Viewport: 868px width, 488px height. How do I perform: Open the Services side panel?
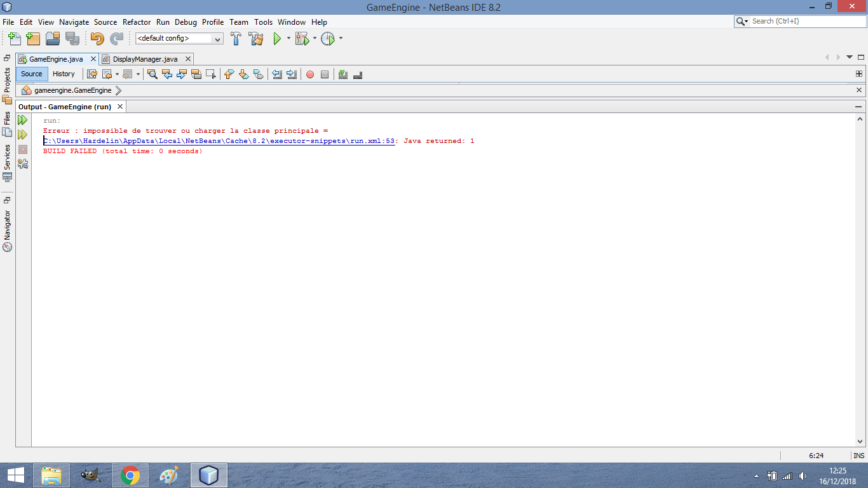point(8,163)
